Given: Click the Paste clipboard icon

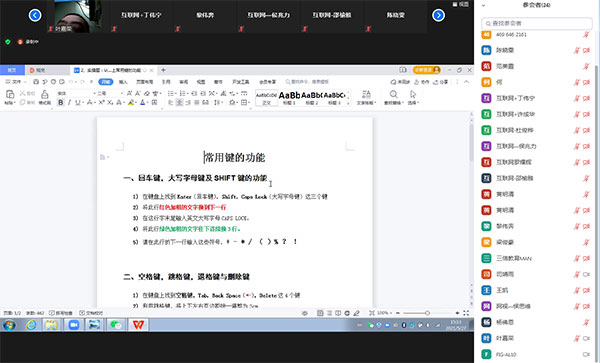Looking at the screenshot, I should [10, 94].
